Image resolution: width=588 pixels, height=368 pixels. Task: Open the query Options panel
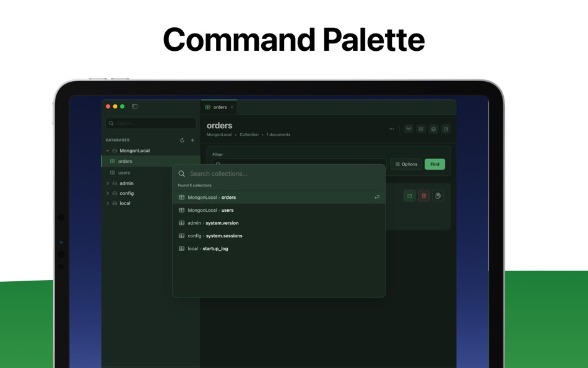407,164
